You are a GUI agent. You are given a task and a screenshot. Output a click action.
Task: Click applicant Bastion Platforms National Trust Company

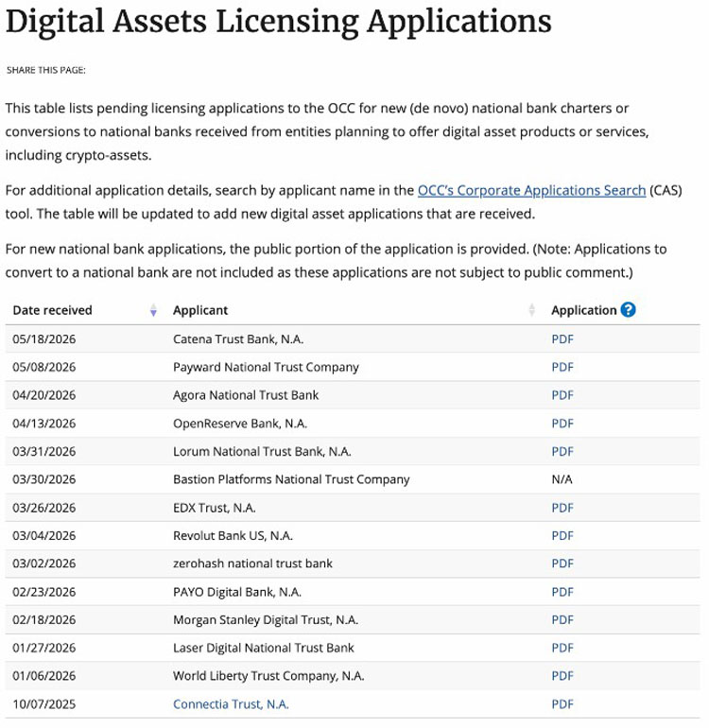tap(291, 479)
